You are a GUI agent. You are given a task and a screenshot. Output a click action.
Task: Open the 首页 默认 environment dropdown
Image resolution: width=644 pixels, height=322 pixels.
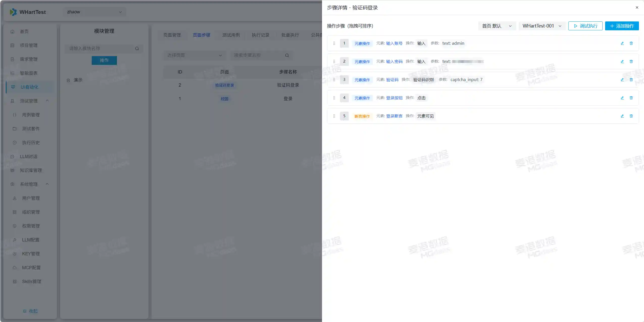(497, 26)
